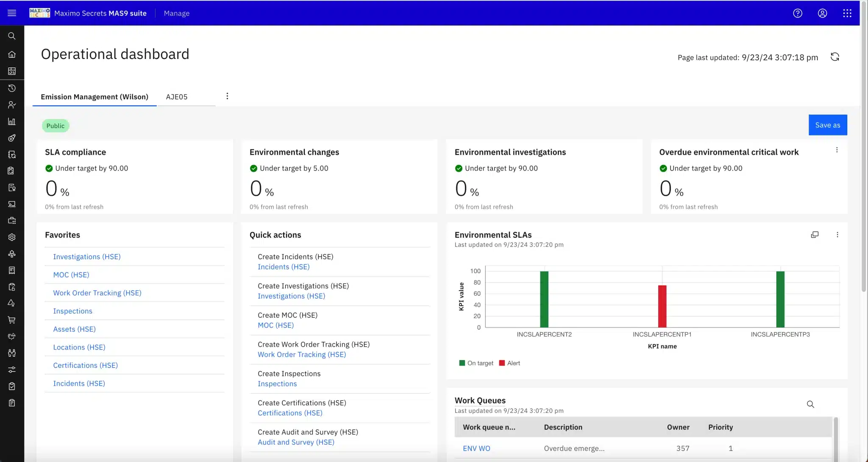The height and width of the screenshot is (462, 868).
Task: Switch to the AJE05 tab
Action: point(177,97)
